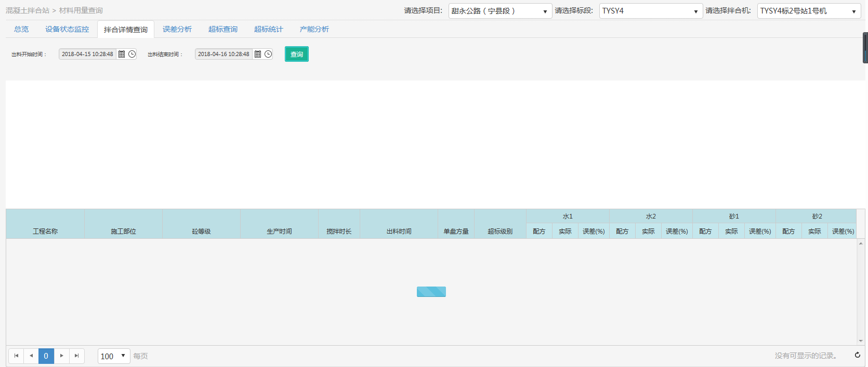Click the green 查询 query button
868x367 pixels.
click(297, 54)
